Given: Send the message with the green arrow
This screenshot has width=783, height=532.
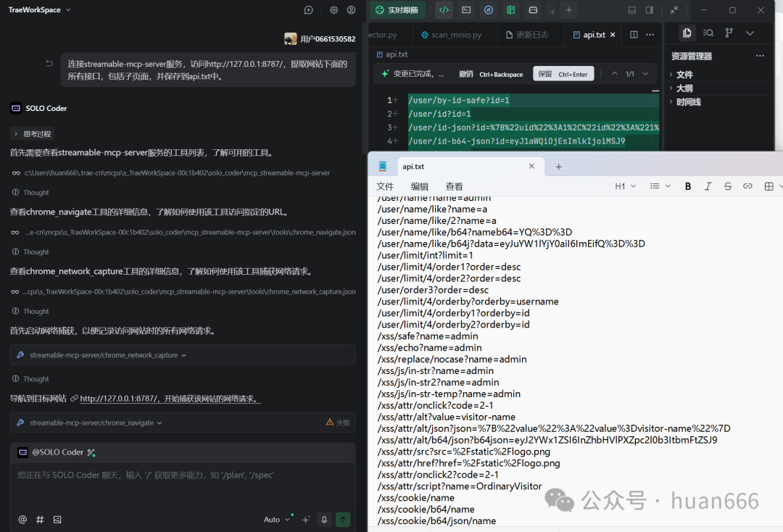Looking at the screenshot, I should 343,520.
